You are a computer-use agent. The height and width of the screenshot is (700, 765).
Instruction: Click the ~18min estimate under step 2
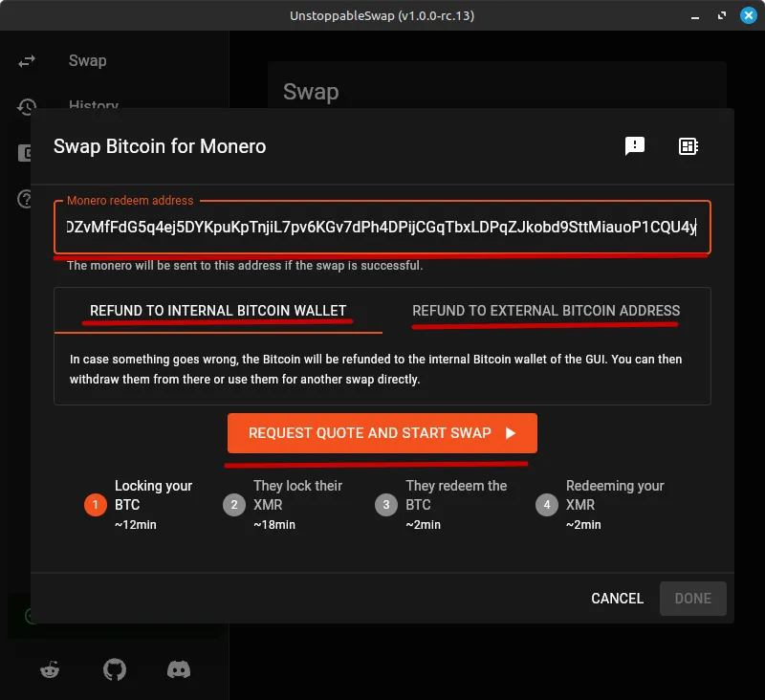click(x=274, y=525)
